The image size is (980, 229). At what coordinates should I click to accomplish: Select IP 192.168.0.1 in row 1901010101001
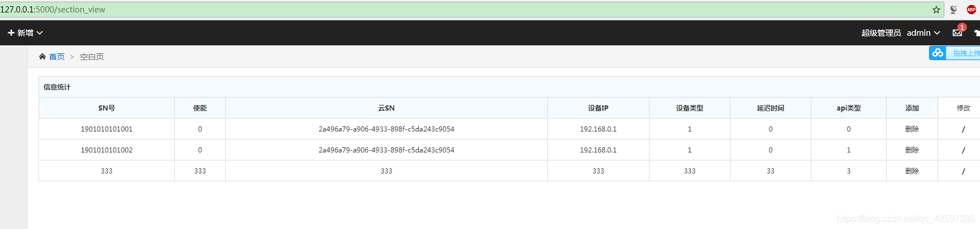[x=598, y=129]
